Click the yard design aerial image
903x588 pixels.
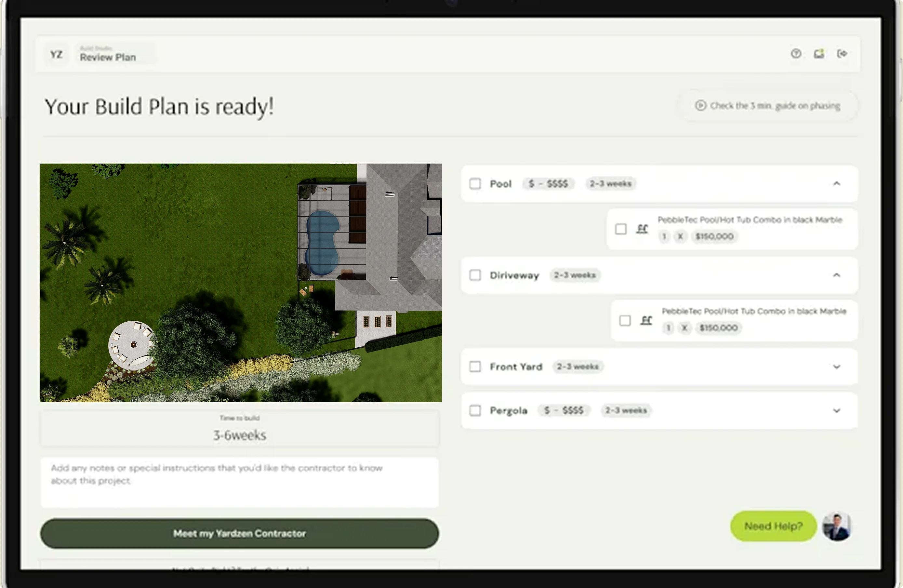pyautogui.click(x=241, y=283)
